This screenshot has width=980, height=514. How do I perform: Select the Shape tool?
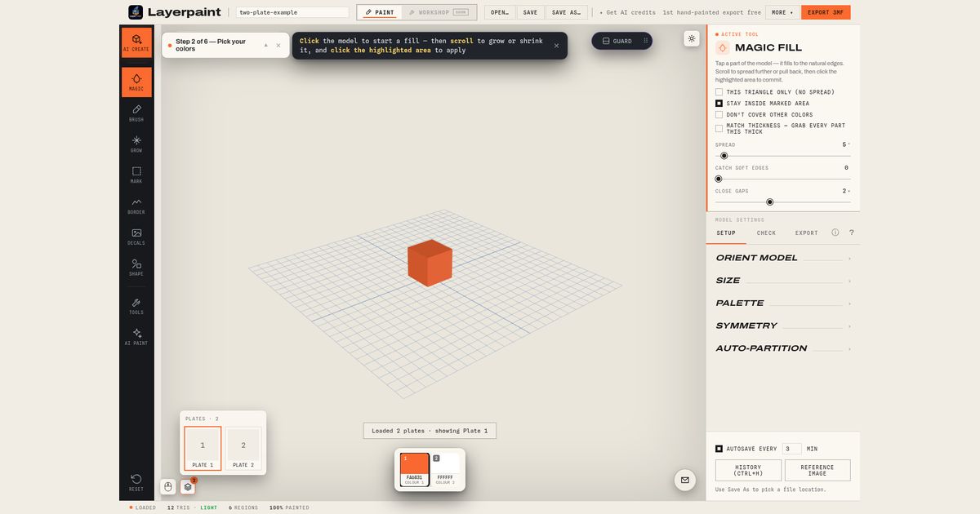click(x=136, y=268)
